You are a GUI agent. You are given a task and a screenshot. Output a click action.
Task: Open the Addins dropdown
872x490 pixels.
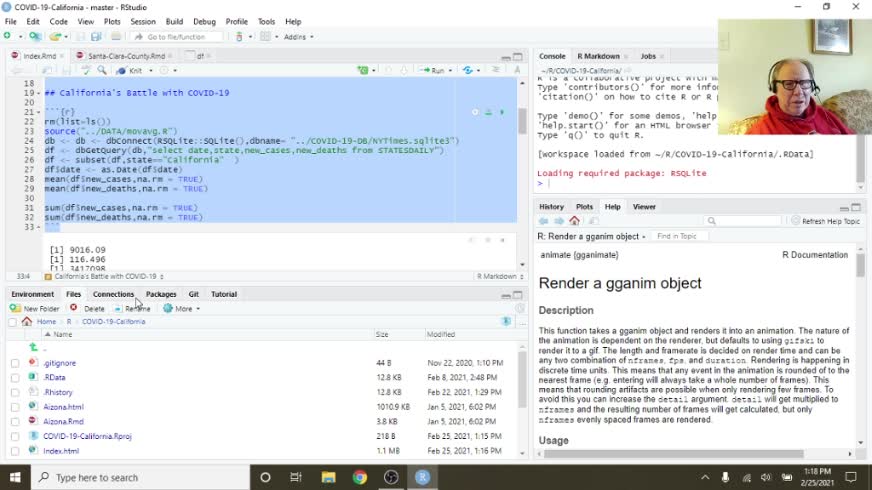click(299, 37)
